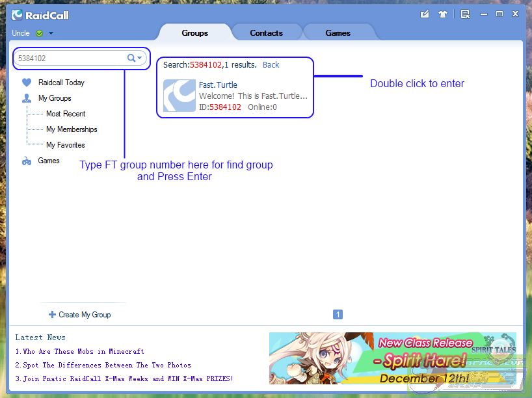532x398 pixels.
Task: Click the Back link in search results
Action: [x=271, y=65]
